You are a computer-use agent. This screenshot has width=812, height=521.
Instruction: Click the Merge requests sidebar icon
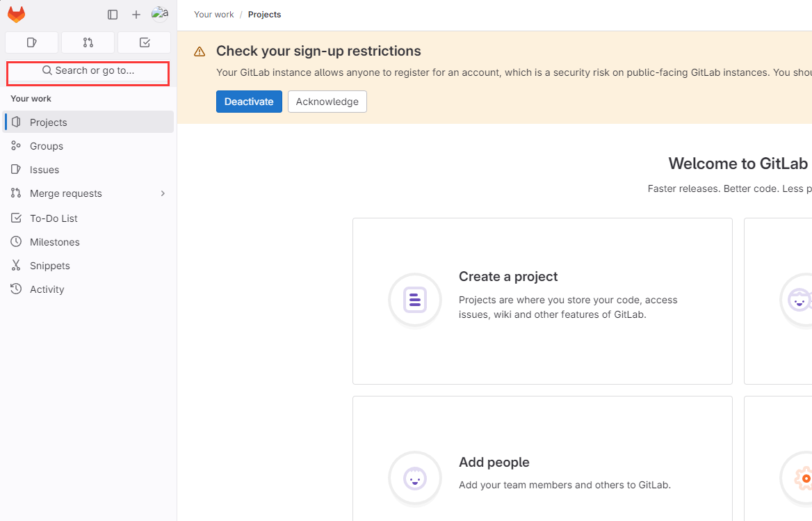point(16,193)
